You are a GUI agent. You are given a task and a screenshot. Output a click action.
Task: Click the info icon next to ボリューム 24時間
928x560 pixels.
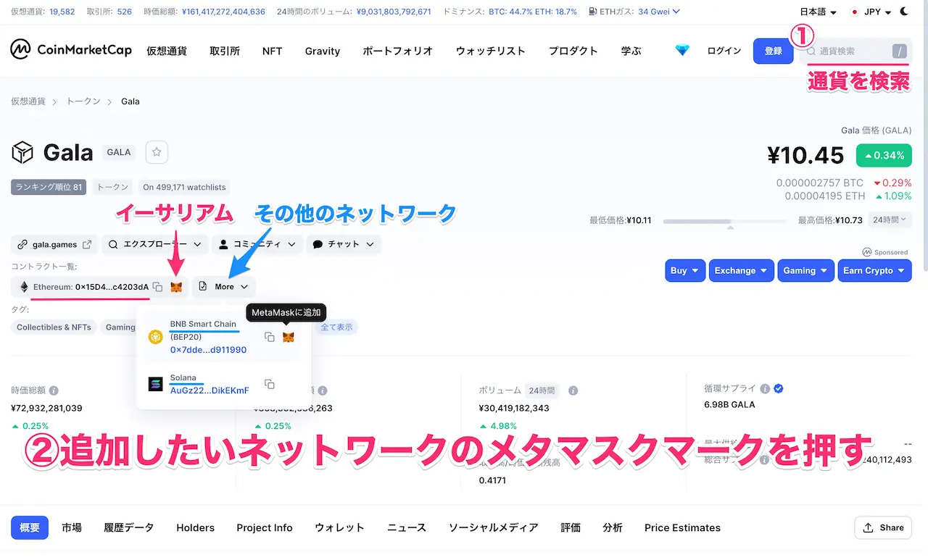click(573, 390)
